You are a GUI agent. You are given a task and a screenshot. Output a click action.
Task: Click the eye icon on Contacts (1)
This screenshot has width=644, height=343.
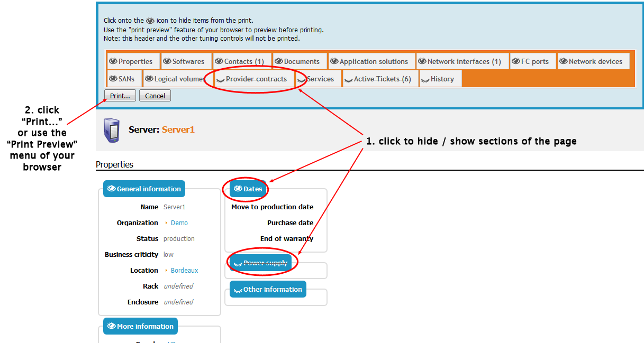coord(219,61)
